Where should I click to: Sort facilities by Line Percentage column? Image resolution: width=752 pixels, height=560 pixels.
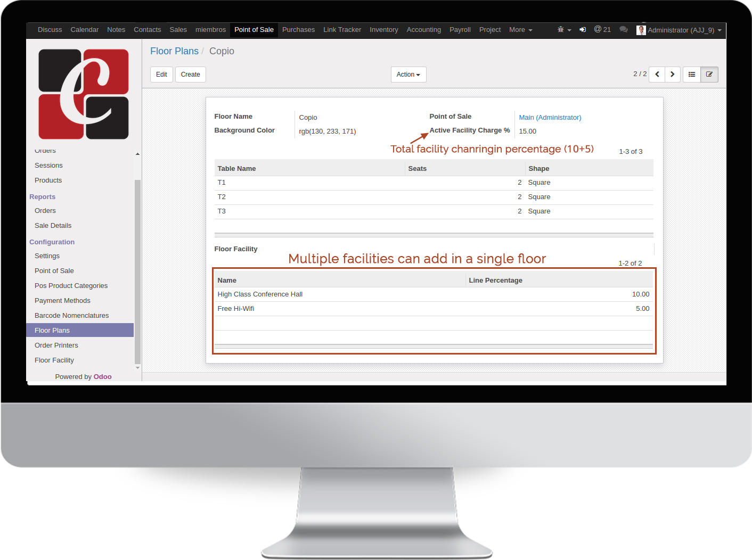pos(560,281)
